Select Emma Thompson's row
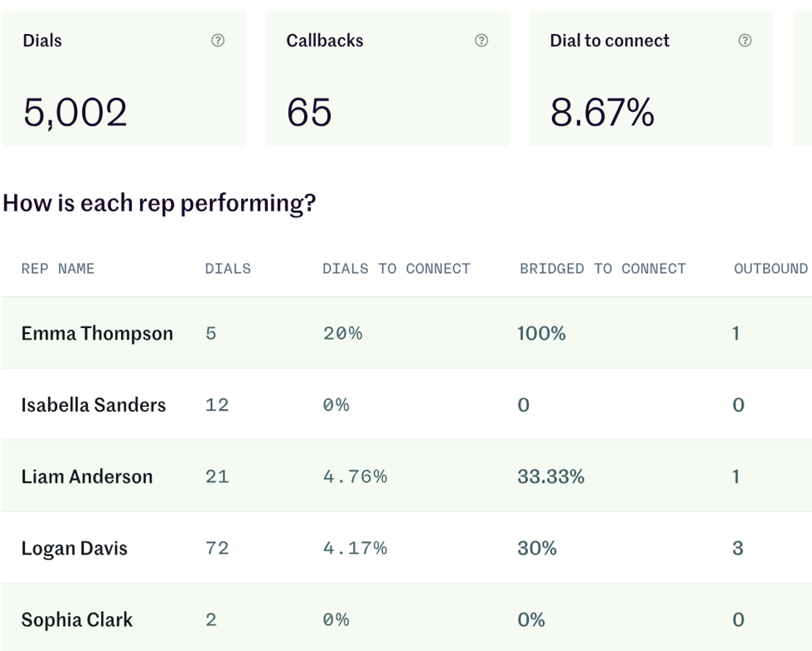812x651 pixels. [x=98, y=332]
